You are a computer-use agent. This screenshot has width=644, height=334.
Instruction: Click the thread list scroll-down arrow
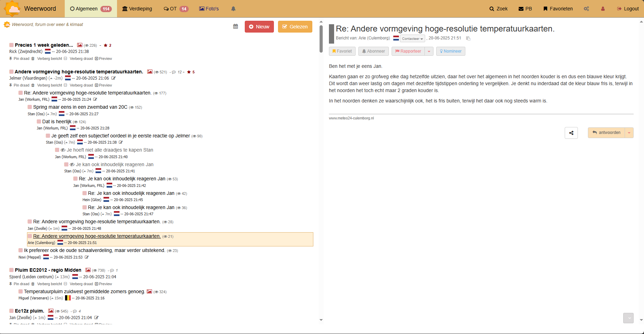[321, 320]
